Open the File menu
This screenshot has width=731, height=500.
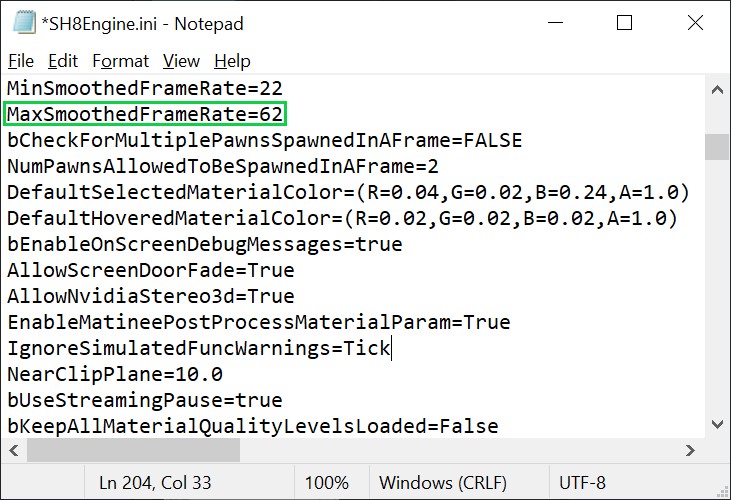click(x=21, y=61)
